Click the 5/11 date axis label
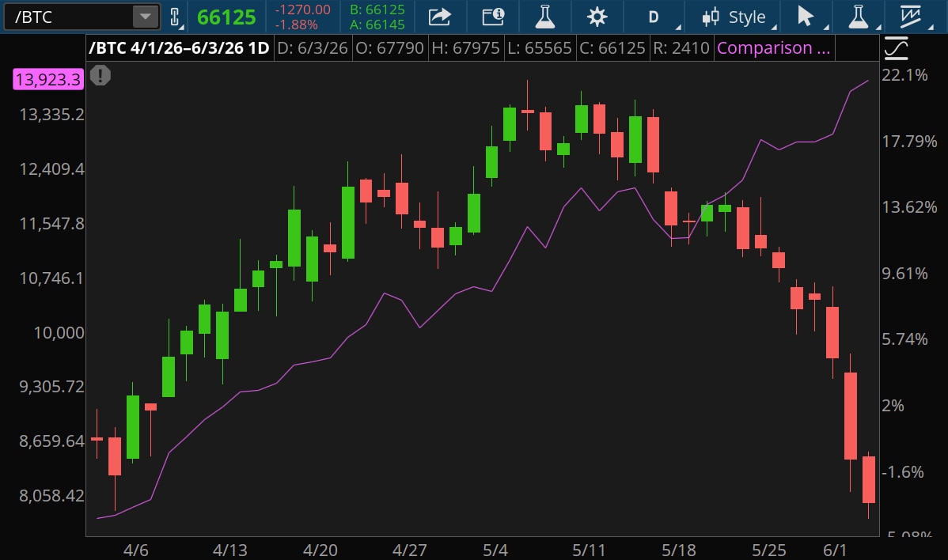This screenshot has height=560, width=948. (x=589, y=550)
